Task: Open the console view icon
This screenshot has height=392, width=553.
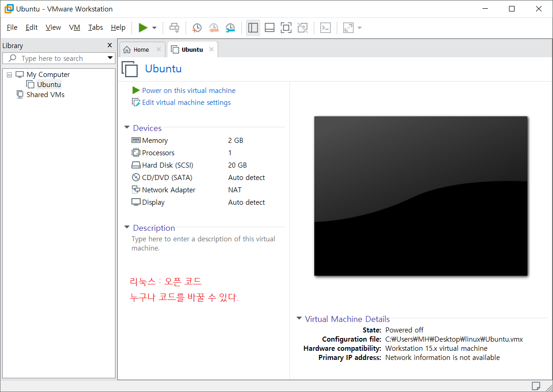Action: click(325, 28)
